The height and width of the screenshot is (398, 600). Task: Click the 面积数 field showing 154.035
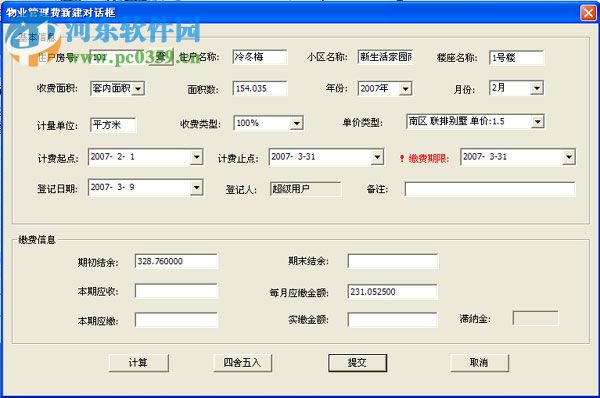coord(259,89)
